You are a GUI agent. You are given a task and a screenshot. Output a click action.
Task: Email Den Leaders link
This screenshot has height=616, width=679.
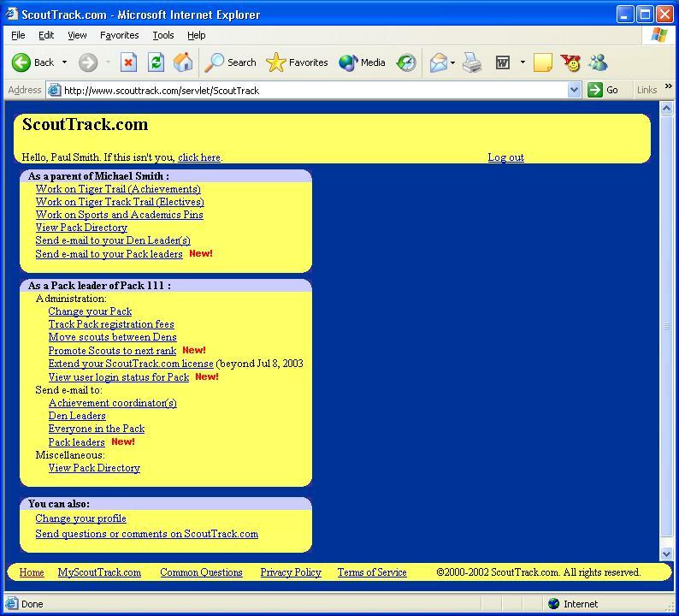coord(77,416)
